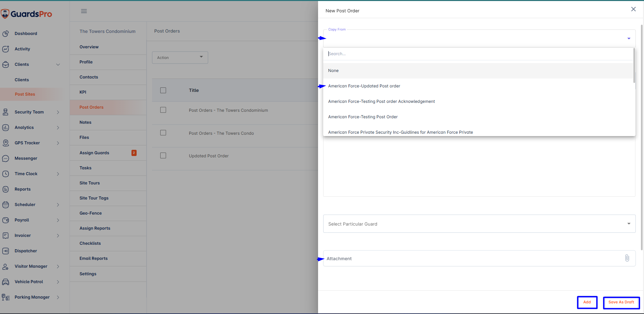Open the Email Reports page

coord(108,258)
